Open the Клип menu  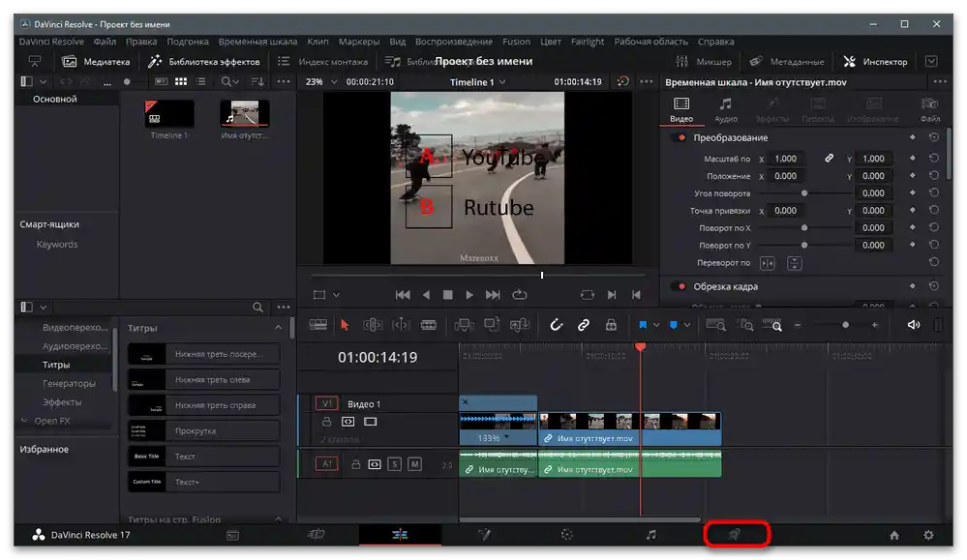point(317,42)
